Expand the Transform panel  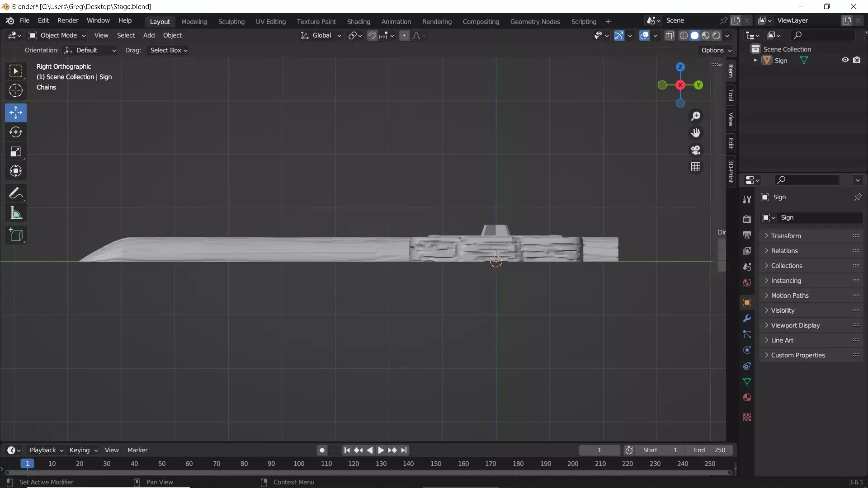[x=786, y=236]
